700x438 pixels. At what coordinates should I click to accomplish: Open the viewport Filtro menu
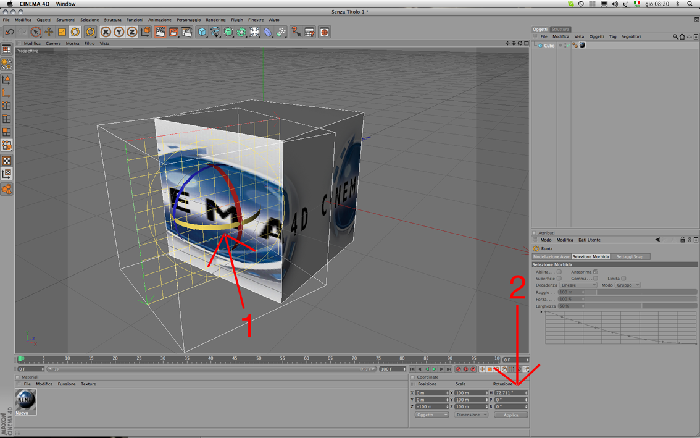89,43
